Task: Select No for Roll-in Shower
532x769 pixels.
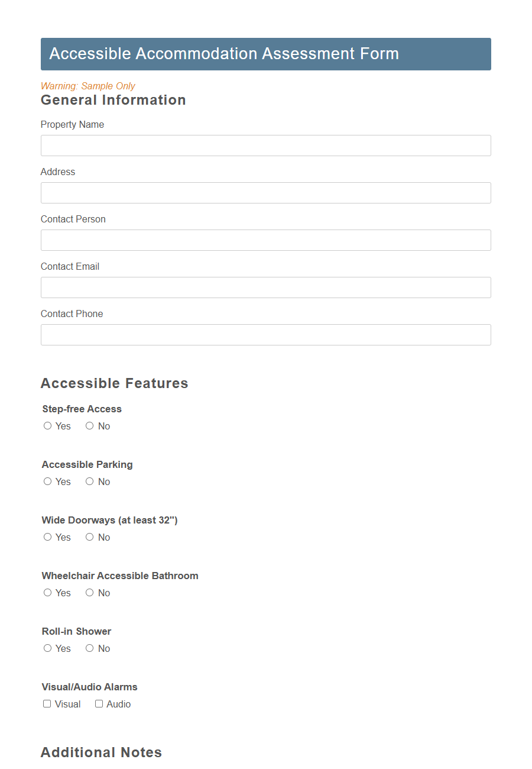Action: (x=89, y=648)
